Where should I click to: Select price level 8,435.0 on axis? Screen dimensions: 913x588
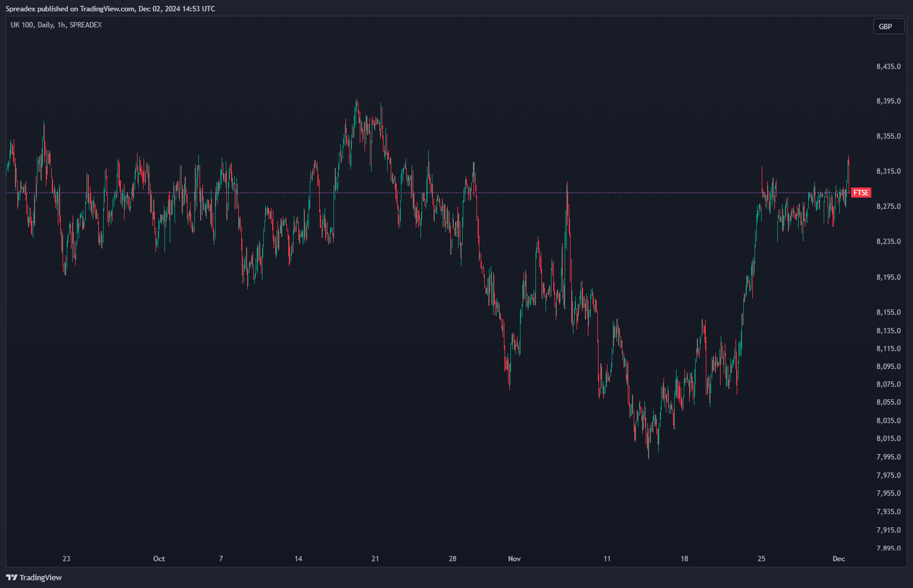click(889, 67)
